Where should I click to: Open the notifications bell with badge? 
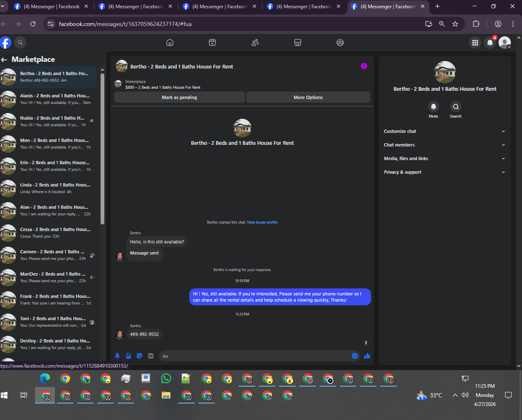pos(490,42)
